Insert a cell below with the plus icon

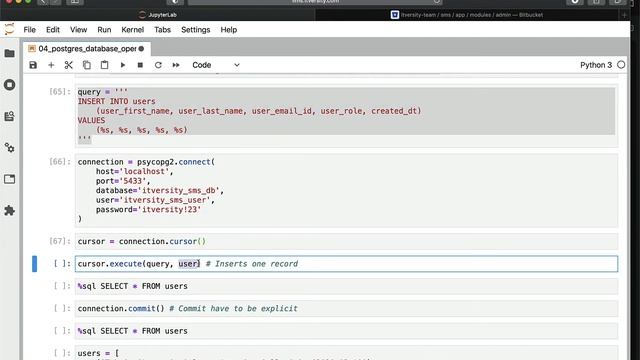(x=51, y=65)
